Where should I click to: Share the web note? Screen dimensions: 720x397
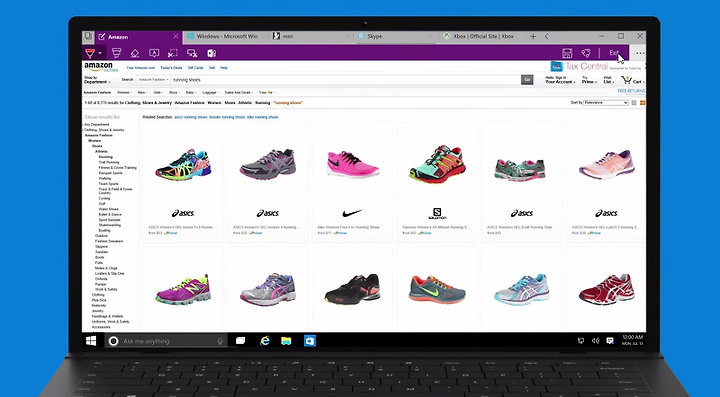click(x=586, y=53)
